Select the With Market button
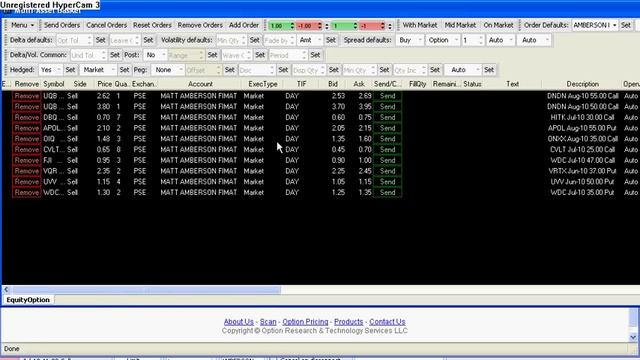Image resolution: width=640 pixels, height=360 pixels. [x=420, y=25]
